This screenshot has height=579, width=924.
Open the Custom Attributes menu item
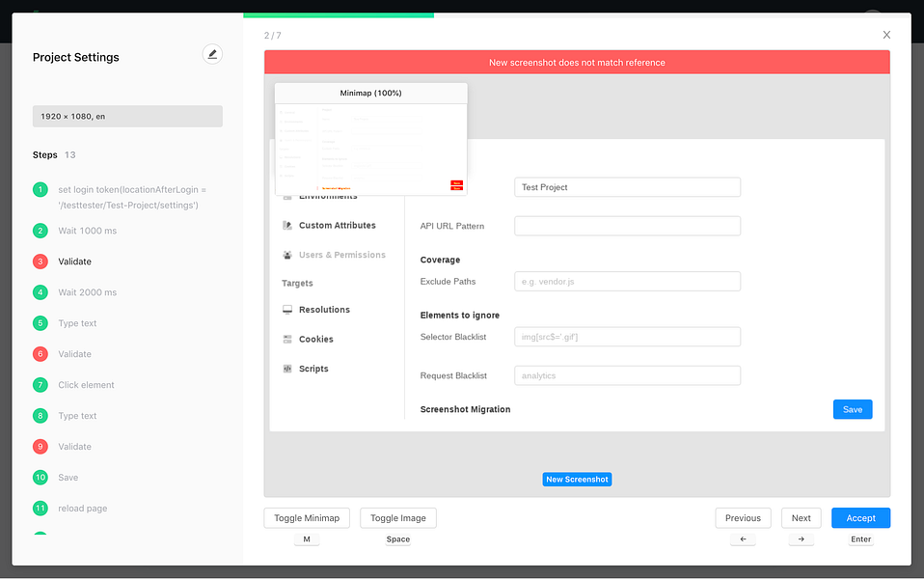click(337, 225)
